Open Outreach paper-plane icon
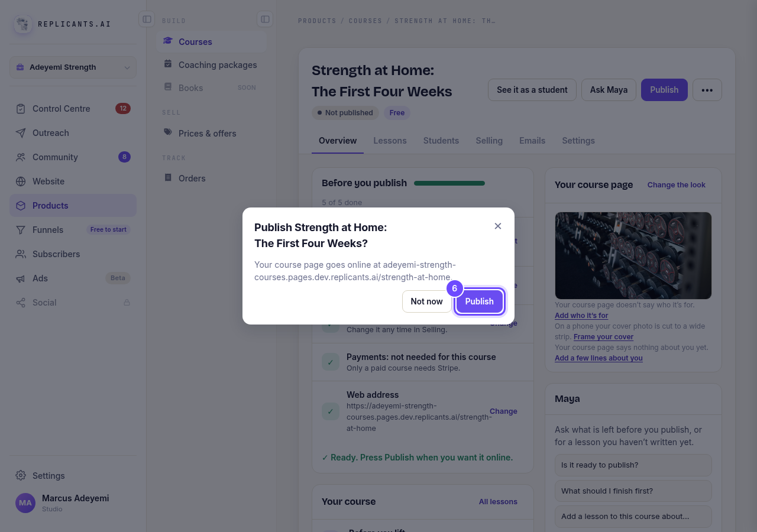Screen dimensions: 757x532 pyautogui.click(x=21, y=133)
